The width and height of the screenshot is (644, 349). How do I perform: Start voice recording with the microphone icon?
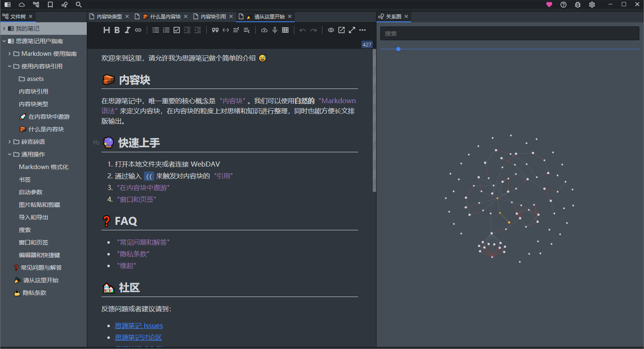click(x=275, y=30)
